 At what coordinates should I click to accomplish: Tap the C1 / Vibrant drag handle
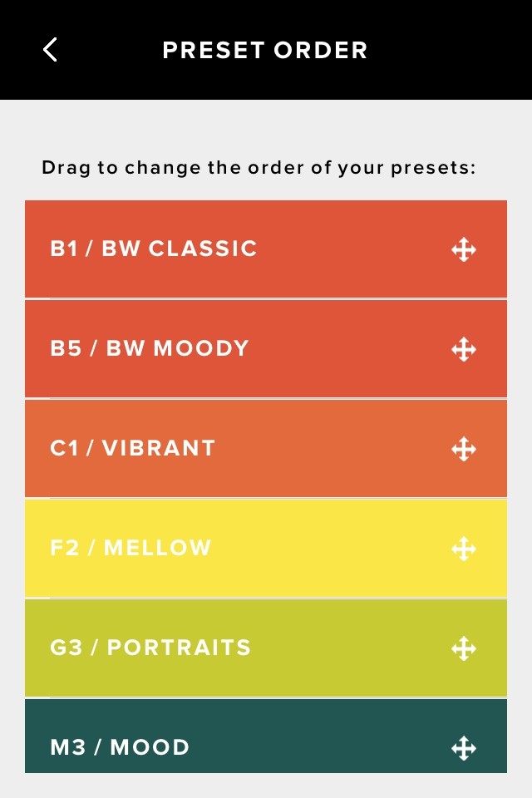coord(464,449)
